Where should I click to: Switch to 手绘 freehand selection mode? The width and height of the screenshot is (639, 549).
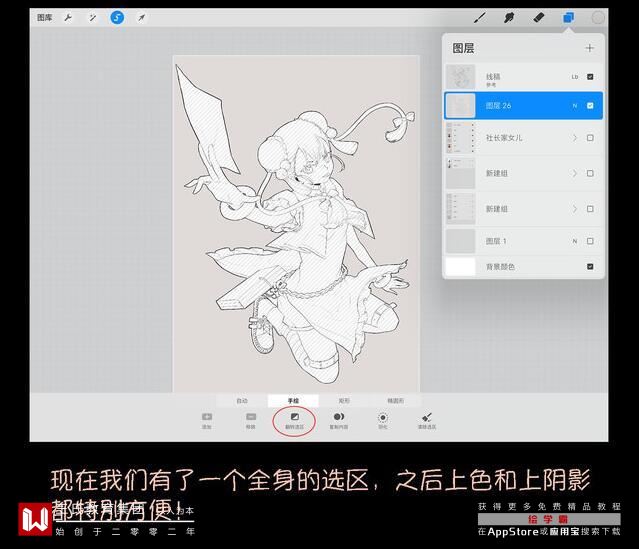click(x=293, y=401)
